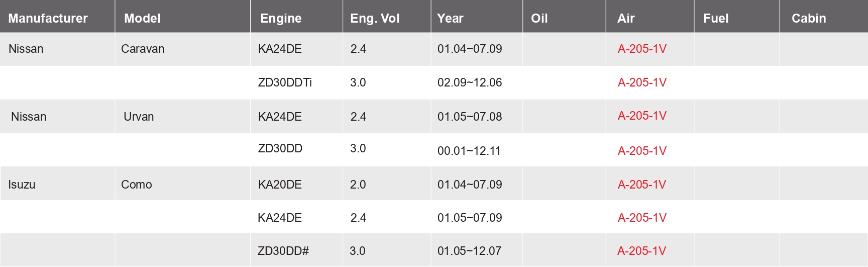Screen dimensions: 868x267
Task: Select the Oil column header
Action: [x=539, y=18]
